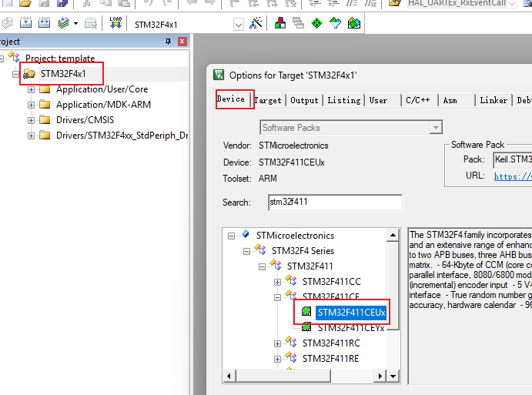Click the Batch Build toolbar icon
The height and width of the screenshot is (395, 532).
[x=63, y=23]
